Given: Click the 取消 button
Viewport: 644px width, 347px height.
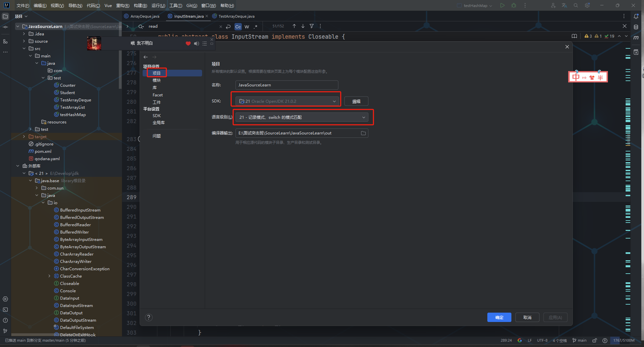Looking at the screenshot, I should pos(527,317).
